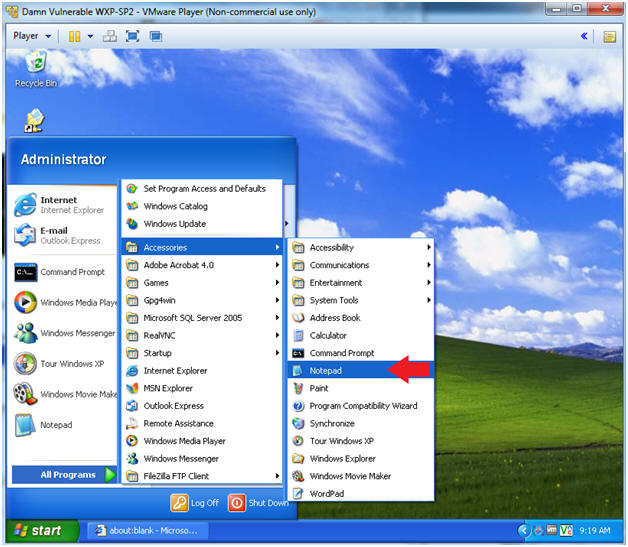Open Address Book from Accessories
The height and width of the screenshot is (547, 628).
pyautogui.click(x=361, y=318)
